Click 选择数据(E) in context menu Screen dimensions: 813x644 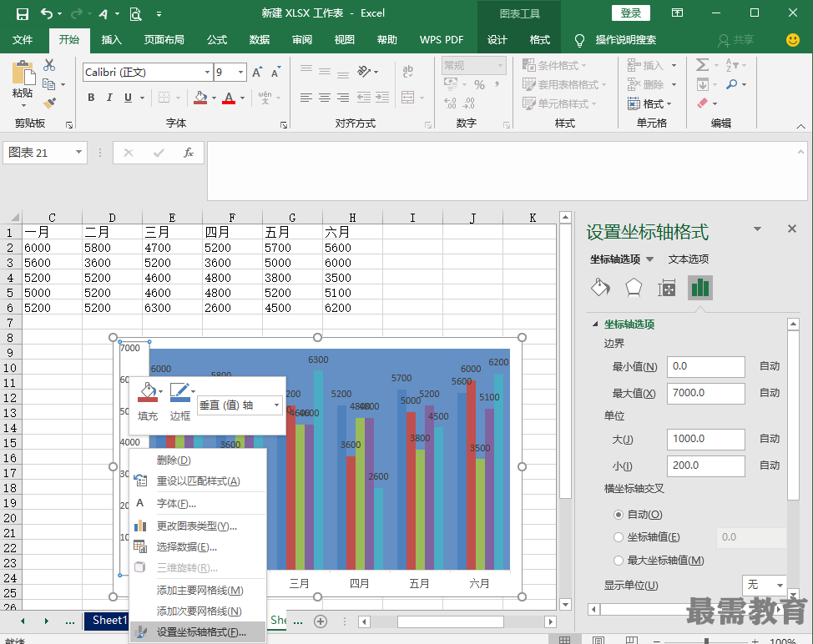(x=197, y=547)
